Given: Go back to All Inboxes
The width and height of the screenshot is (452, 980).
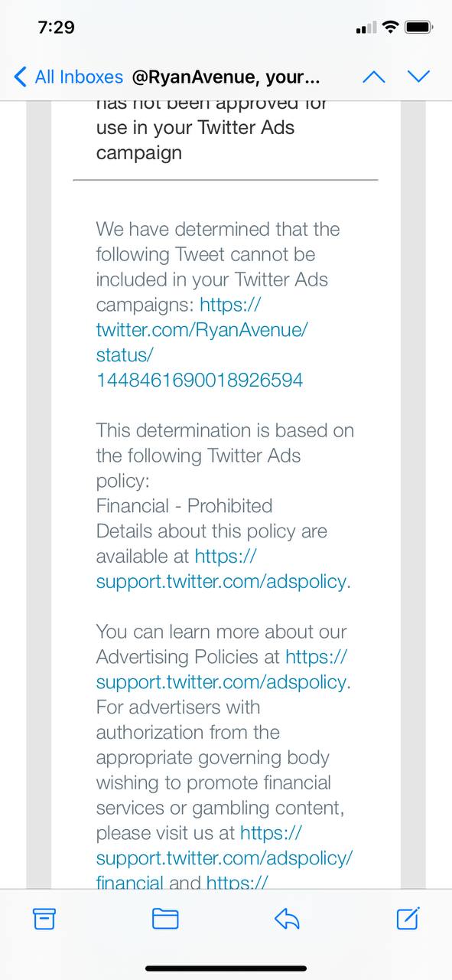Looking at the screenshot, I should tap(68, 77).
